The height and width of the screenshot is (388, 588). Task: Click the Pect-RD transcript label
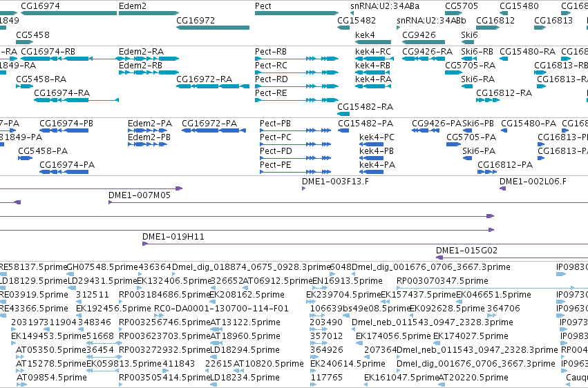(x=271, y=79)
